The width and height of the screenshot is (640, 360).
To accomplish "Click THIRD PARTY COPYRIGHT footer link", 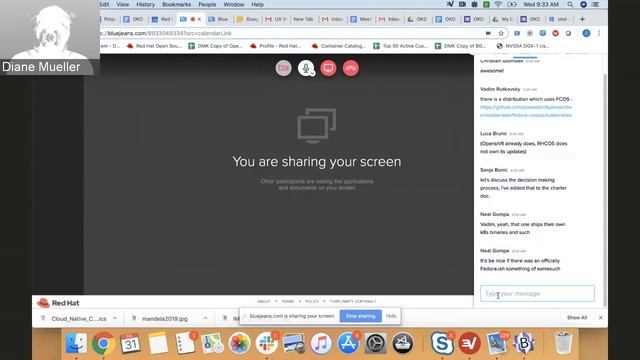I will tap(353, 301).
